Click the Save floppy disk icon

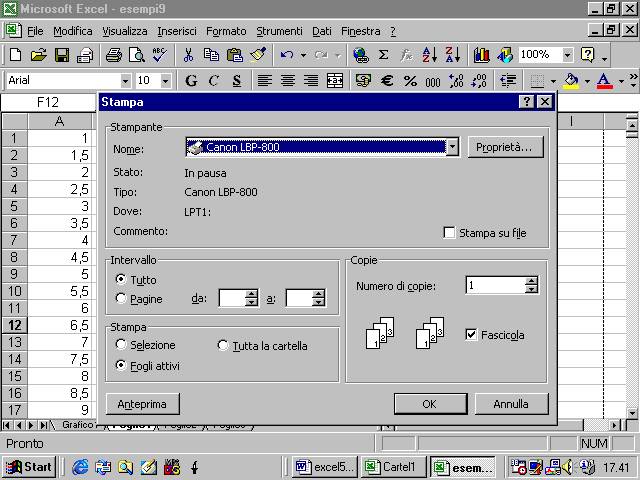click(62, 55)
